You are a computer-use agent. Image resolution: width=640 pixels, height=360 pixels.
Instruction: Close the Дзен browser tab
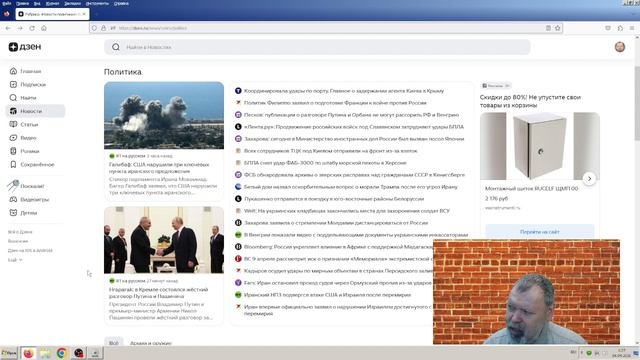coord(84,14)
